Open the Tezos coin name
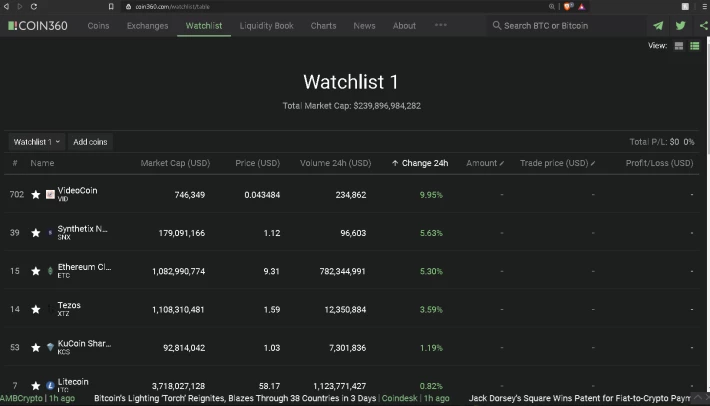The height and width of the screenshot is (406, 710). pos(69,305)
